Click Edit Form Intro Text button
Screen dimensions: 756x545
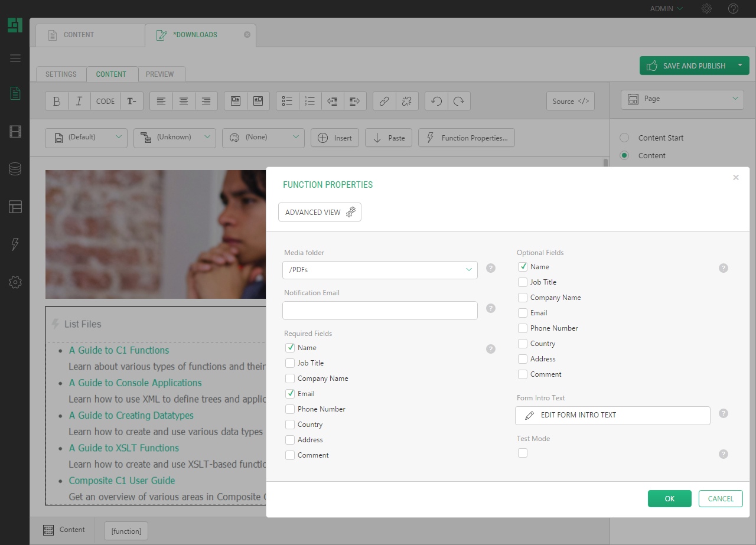pyautogui.click(x=612, y=415)
